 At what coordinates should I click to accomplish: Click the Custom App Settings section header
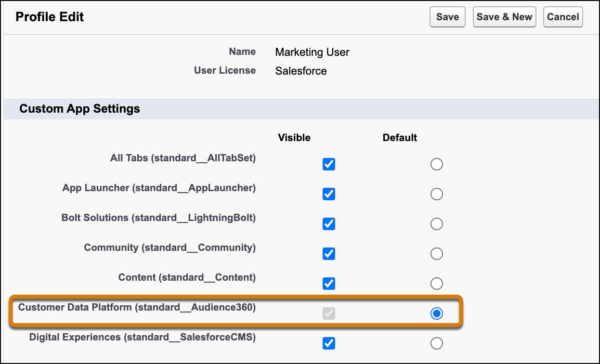pos(79,109)
